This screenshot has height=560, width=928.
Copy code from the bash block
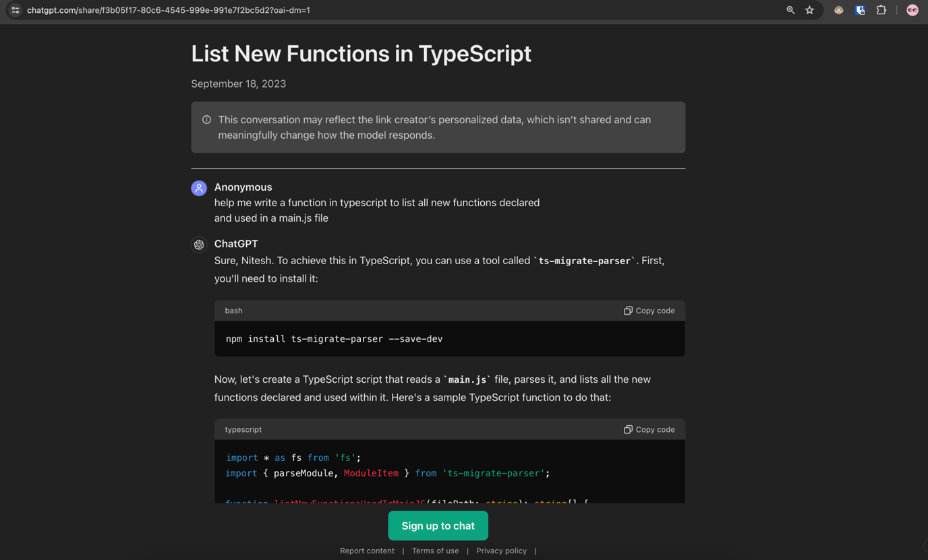pos(649,311)
